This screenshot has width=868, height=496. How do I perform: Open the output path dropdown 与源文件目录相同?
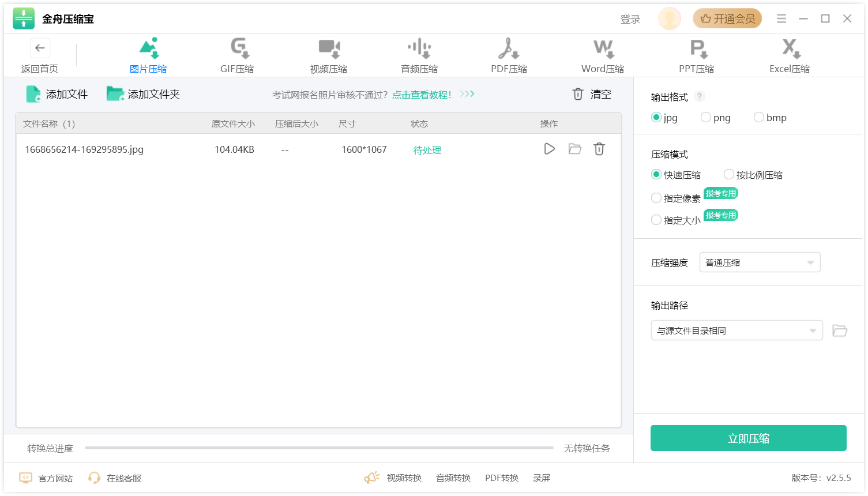[x=737, y=330]
